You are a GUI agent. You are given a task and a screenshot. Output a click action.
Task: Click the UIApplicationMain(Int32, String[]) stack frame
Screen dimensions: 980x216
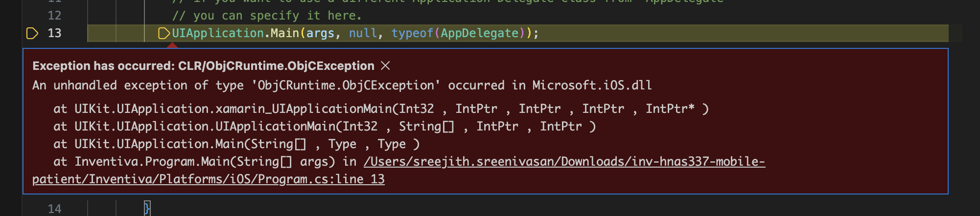325,127
